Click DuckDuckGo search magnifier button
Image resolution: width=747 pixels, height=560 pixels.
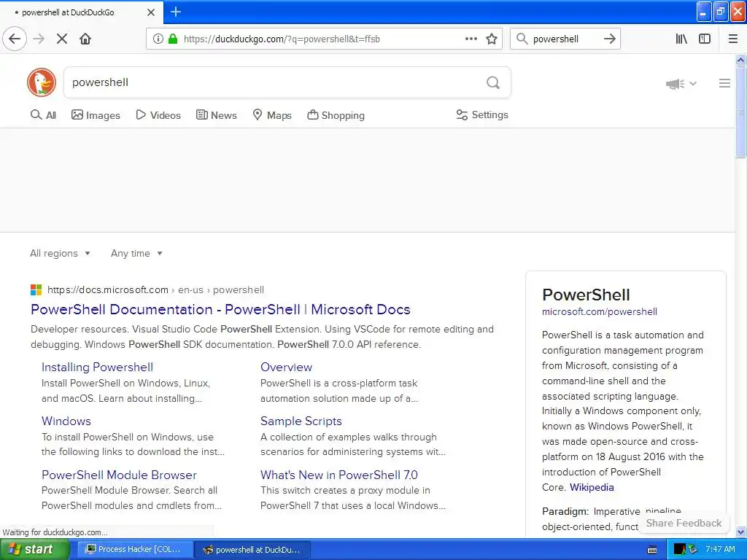[x=493, y=83]
